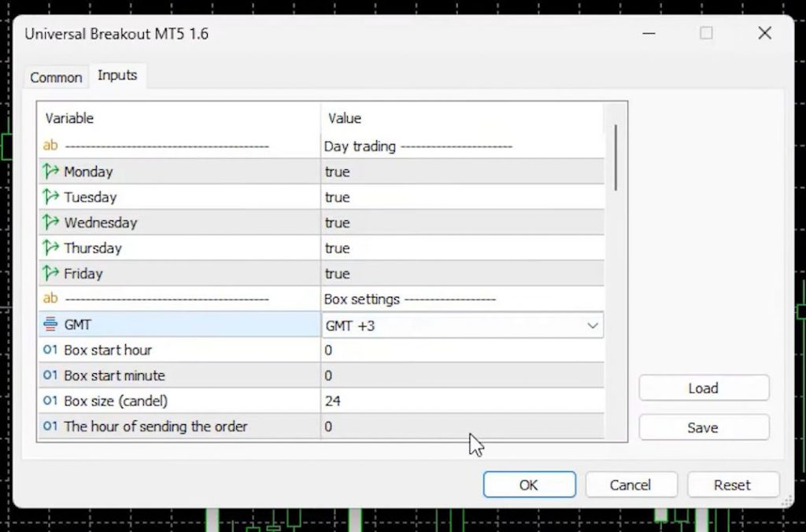Click the inputs list vertical scrollbar

[x=616, y=157]
